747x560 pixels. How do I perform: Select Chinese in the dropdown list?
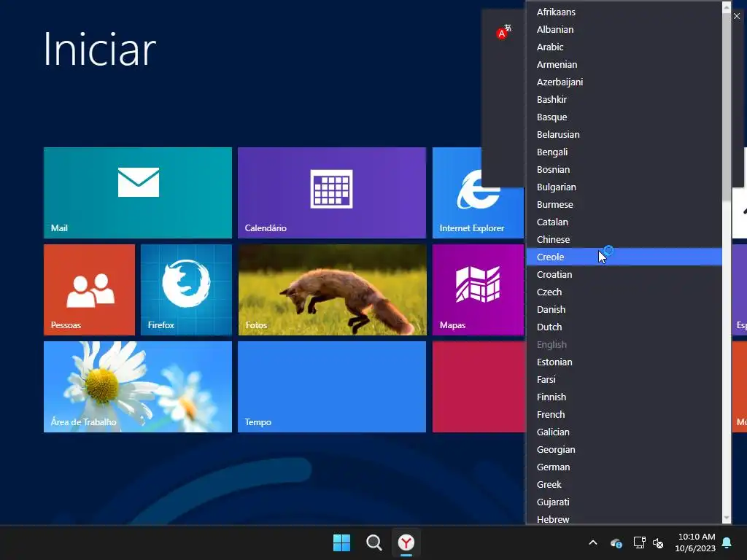click(624, 239)
